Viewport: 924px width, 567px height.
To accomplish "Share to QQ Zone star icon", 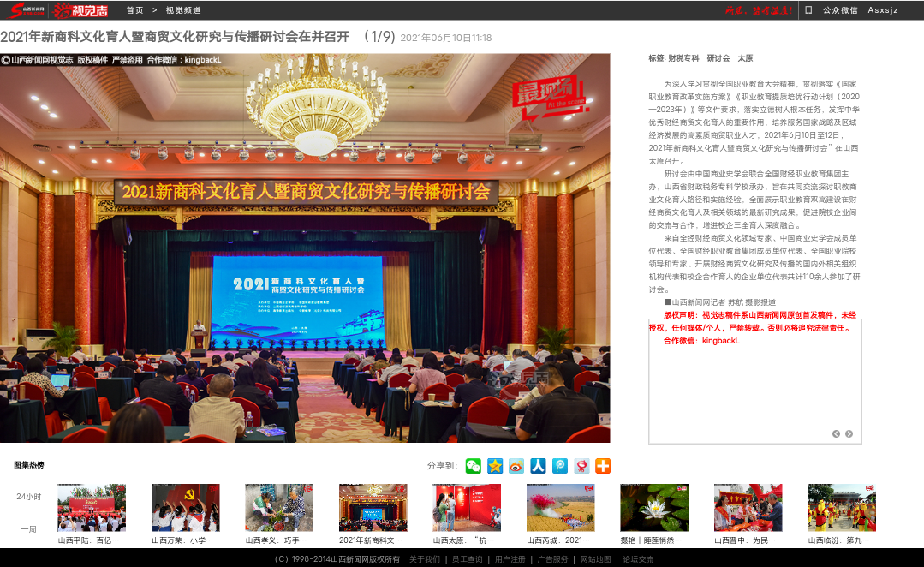I will coord(495,466).
